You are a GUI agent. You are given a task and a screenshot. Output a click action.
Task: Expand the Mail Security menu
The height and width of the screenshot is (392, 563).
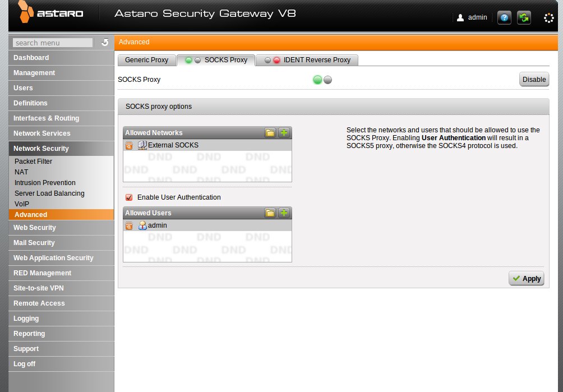pos(61,243)
